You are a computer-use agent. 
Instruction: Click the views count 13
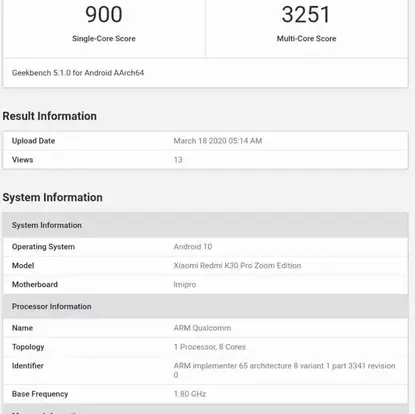pos(178,160)
